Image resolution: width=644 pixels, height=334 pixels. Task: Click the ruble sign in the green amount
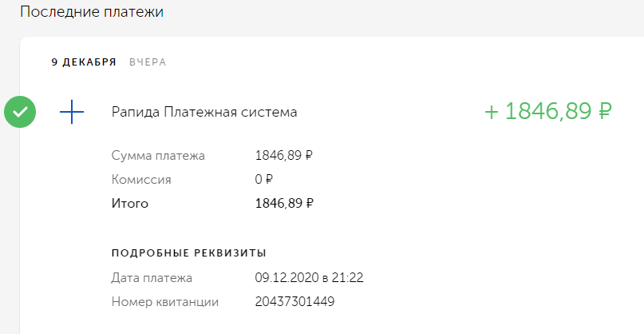point(603,112)
